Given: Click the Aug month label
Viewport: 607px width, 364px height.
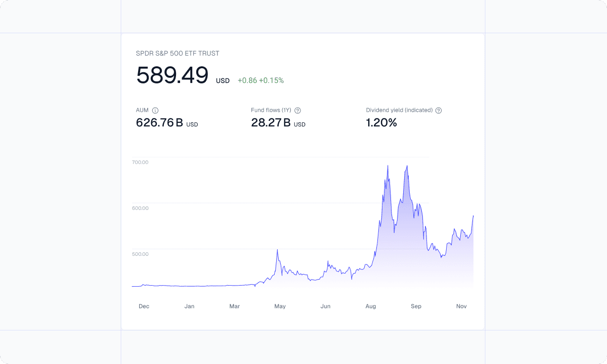Looking at the screenshot, I should coord(371,306).
